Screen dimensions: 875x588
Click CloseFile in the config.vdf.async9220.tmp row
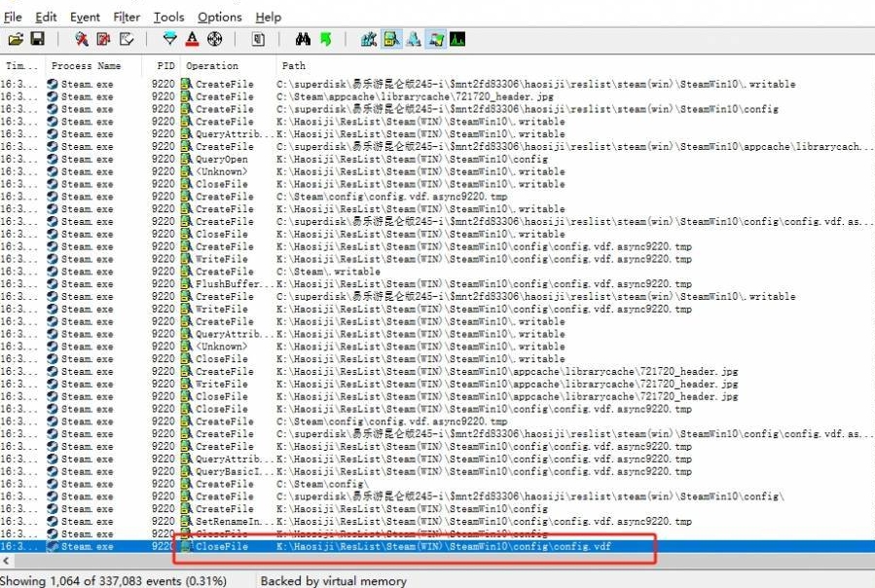222,409
